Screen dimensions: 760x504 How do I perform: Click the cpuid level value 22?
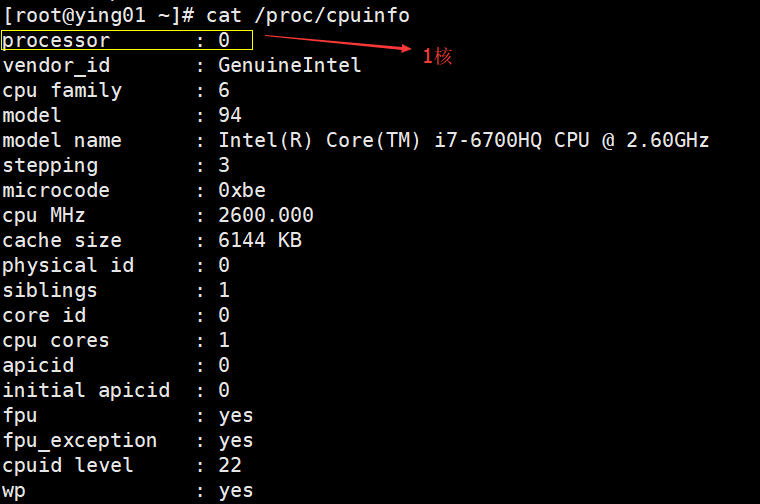tap(230, 466)
